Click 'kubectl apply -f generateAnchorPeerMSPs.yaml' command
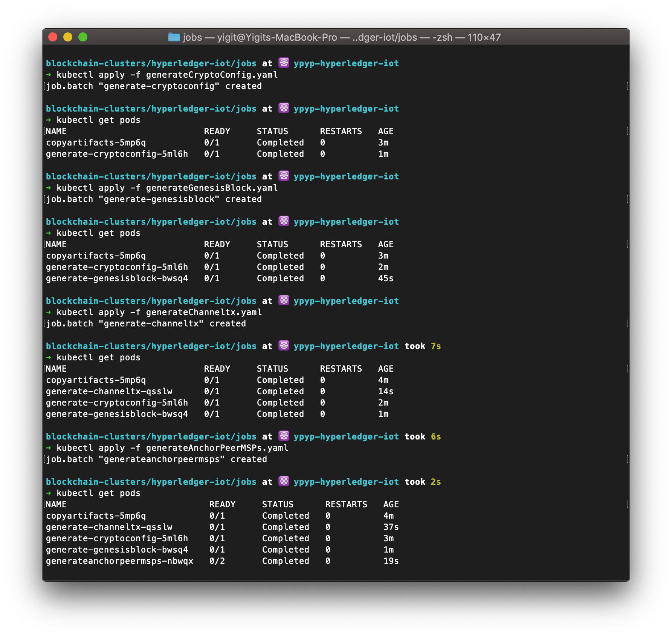The image size is (672, 637). (x=173, y=448)
